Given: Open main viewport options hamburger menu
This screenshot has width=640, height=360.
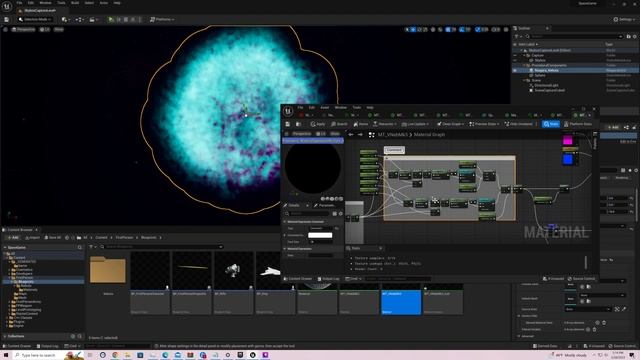Looking at the screenshot, I should pyautogui.click(x=5, y=29).
